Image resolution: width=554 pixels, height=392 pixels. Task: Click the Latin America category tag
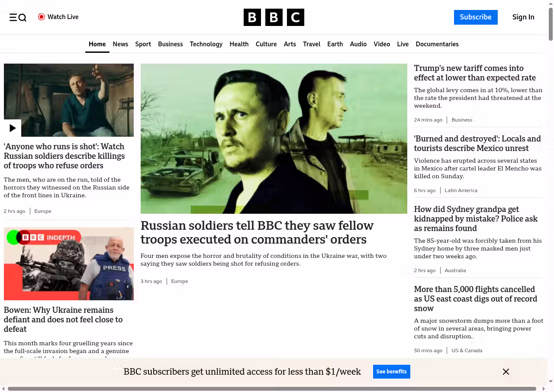point(461,190)
